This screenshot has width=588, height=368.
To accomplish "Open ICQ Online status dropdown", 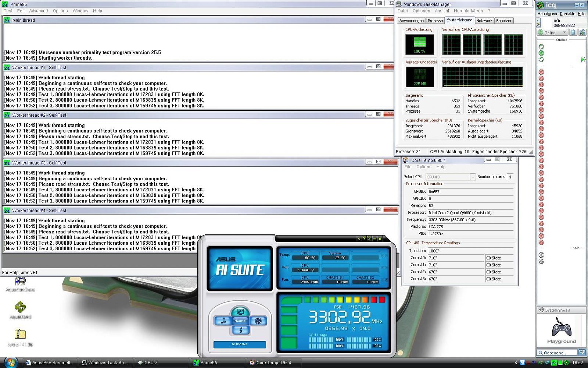I will click(x=552, y=32).
